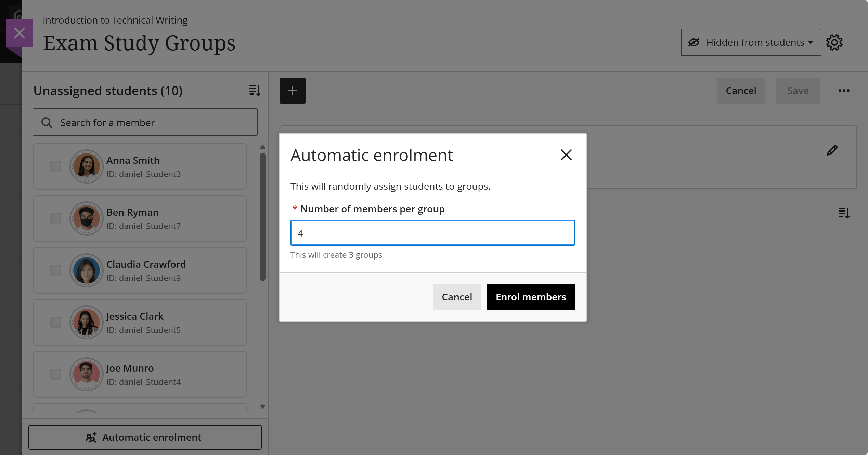Click the search magnifier icon
This screenshot has height=455, width=868.
point(47,122)
